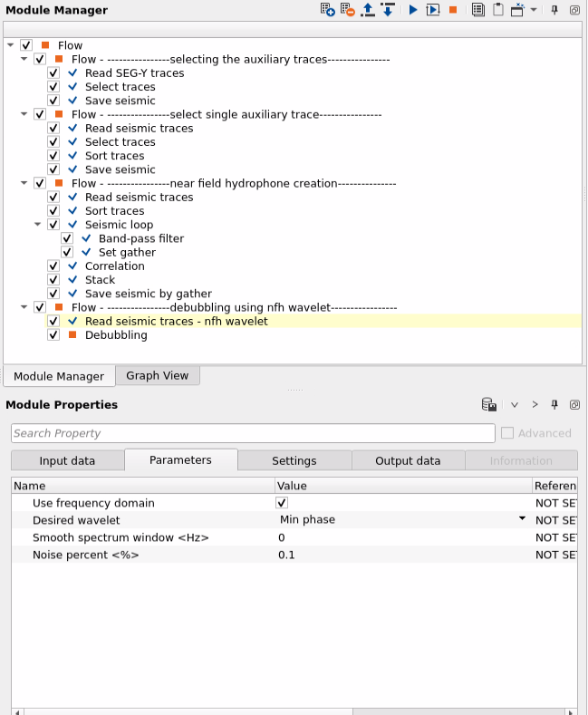Select the Read SEG-Y traces row
The image size is (588, 715).
tap(134, 72)
